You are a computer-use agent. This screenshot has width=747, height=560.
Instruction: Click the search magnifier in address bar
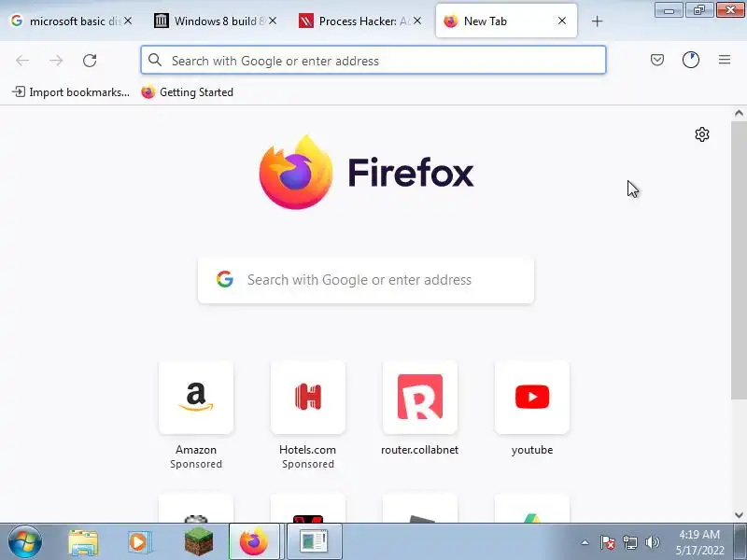coord(154,60)
